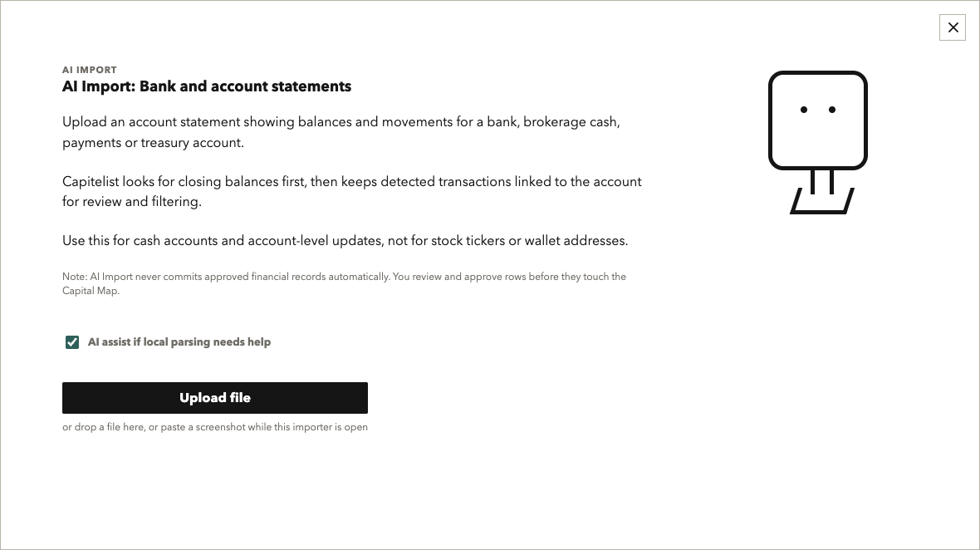Click the robot mascot's right eye dot
Image resolution: width=980 pixels, height=550 pixels.
coord(832,110)
